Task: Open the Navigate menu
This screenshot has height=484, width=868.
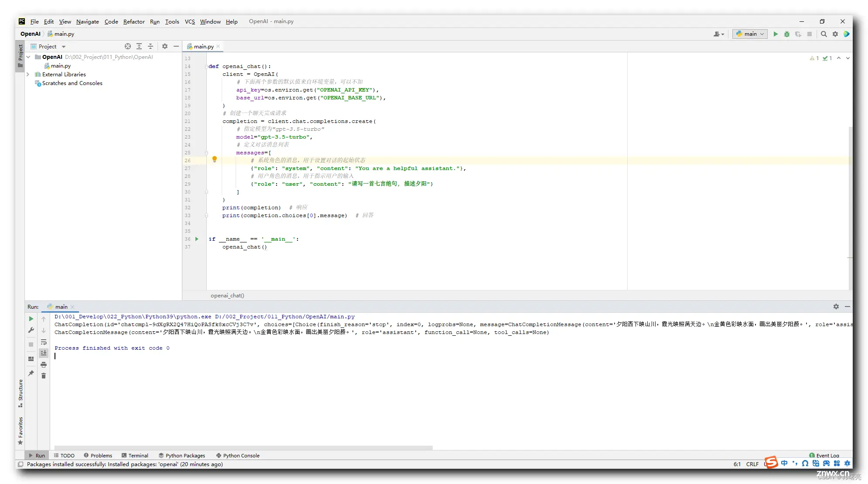Action: click(87, 21)
